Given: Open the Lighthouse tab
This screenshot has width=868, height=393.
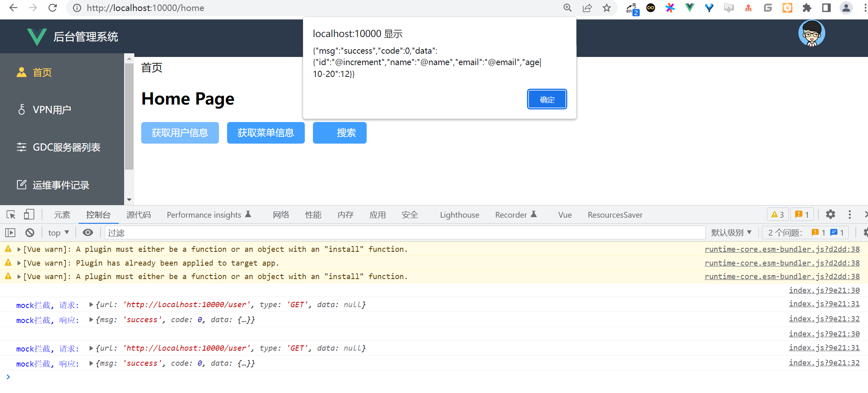Looking at the screenshot, I should (x=459, y=214).
